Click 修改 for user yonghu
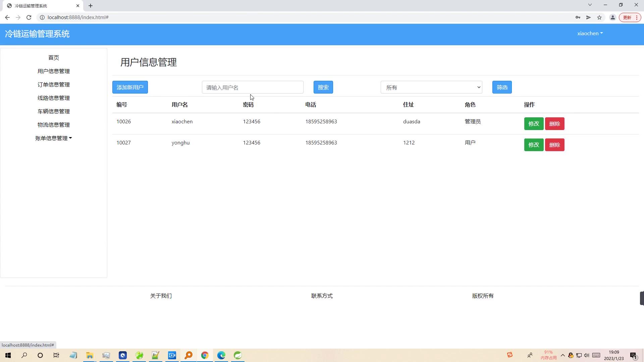 (534, 144)
